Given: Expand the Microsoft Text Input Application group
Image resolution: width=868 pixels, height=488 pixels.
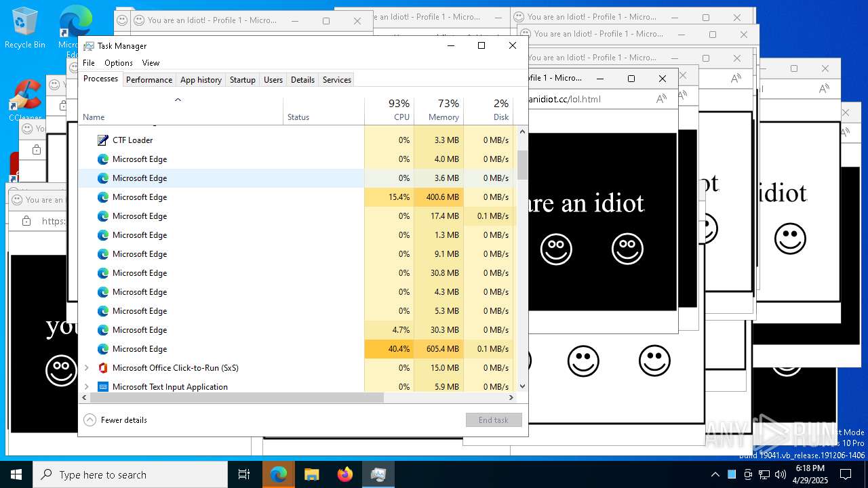Looking at the screenshot, I should 86,386.
